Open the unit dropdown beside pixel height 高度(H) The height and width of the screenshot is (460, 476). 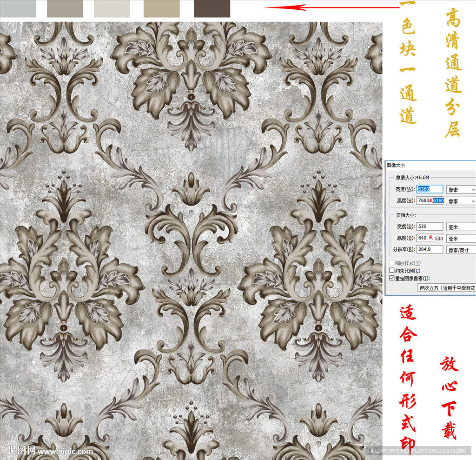(461, 201)
